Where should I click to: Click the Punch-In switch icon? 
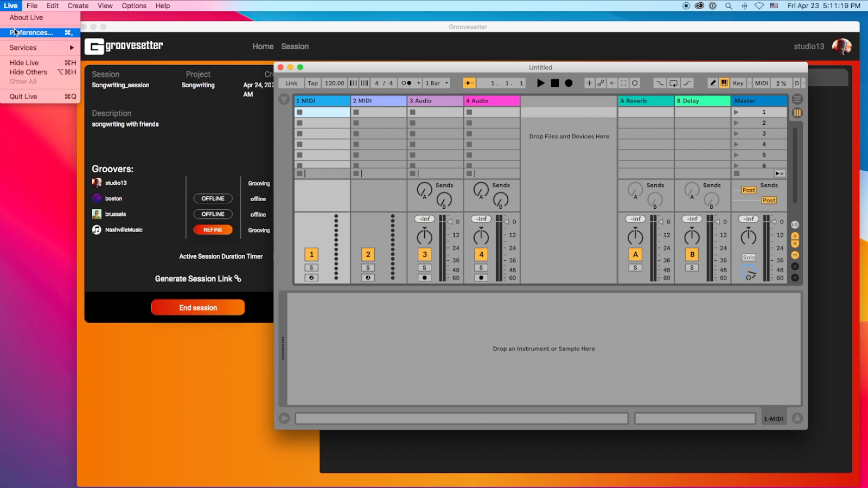coord(659,83)
